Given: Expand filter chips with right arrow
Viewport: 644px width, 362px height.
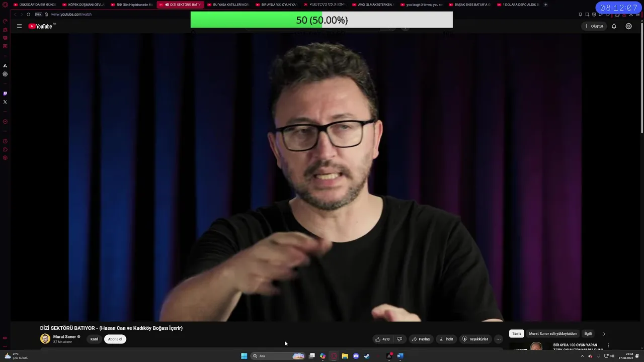Looking at the screenshot, I should [x=604, y=334].
